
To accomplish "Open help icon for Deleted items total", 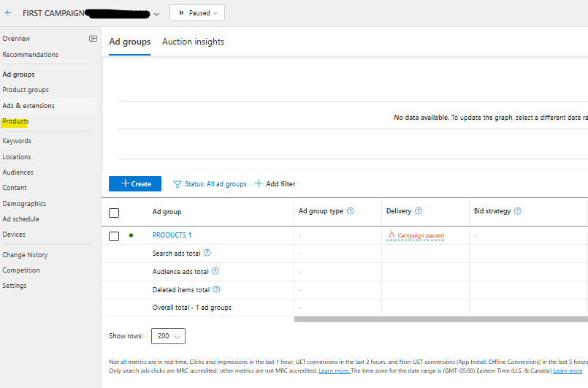I will (x=216, y=289).
